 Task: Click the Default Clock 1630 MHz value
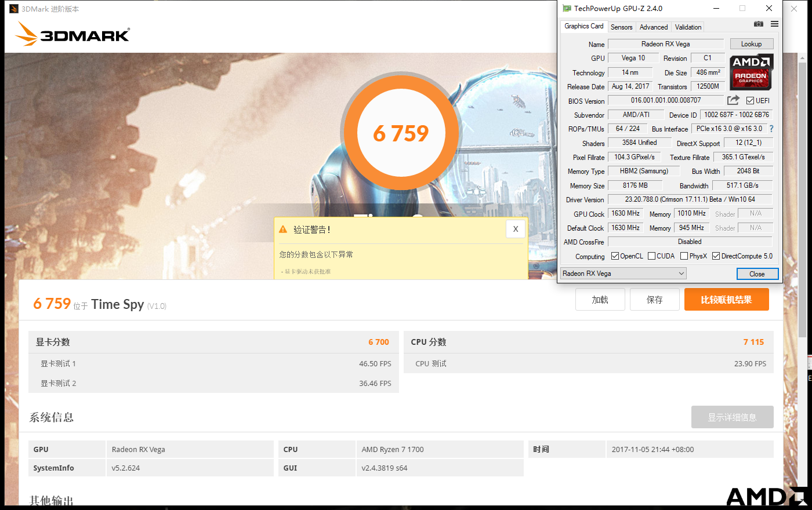pyautogui.click(x=625, y=228)
